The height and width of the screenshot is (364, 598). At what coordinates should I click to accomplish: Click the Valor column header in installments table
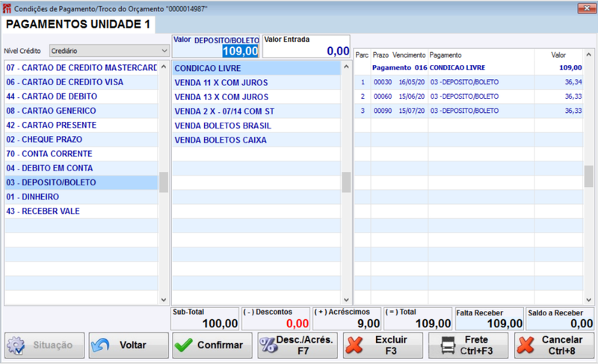click(558, 55)
